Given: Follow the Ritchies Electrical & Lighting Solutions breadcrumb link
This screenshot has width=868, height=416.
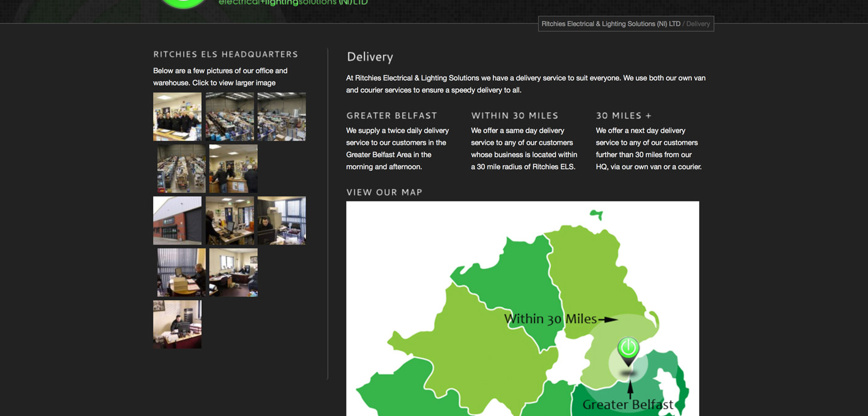Looking at the screenshot, I should [611, 24].
